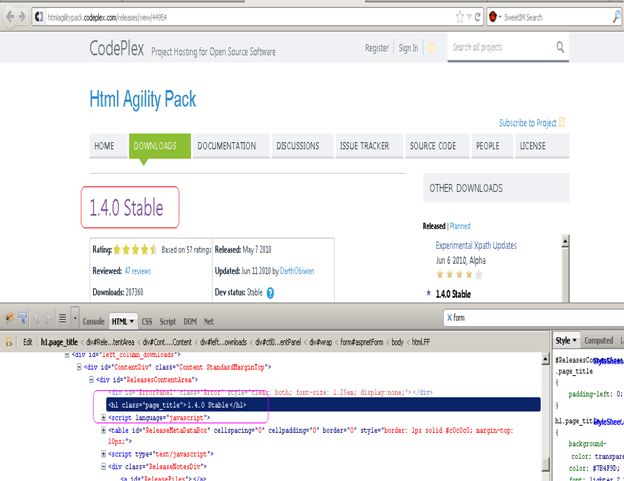Switch to the Computed side panel
Viewport: 624px width, 481px height.
coord(599,341)
